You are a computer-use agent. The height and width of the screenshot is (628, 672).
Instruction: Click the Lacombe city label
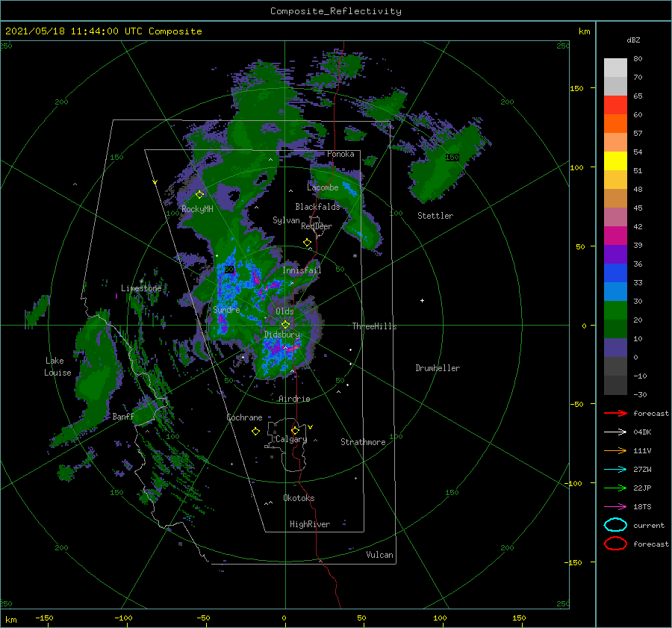[x=323, y=187]
